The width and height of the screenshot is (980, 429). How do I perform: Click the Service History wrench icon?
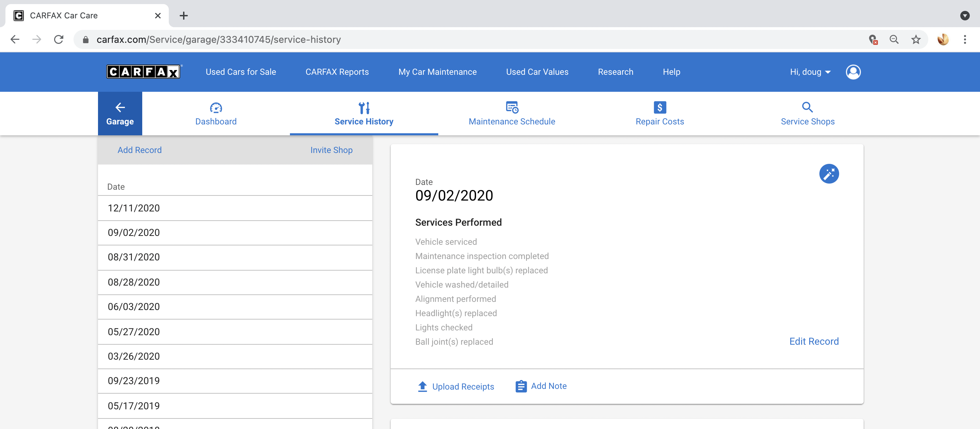tap(364, 107)
